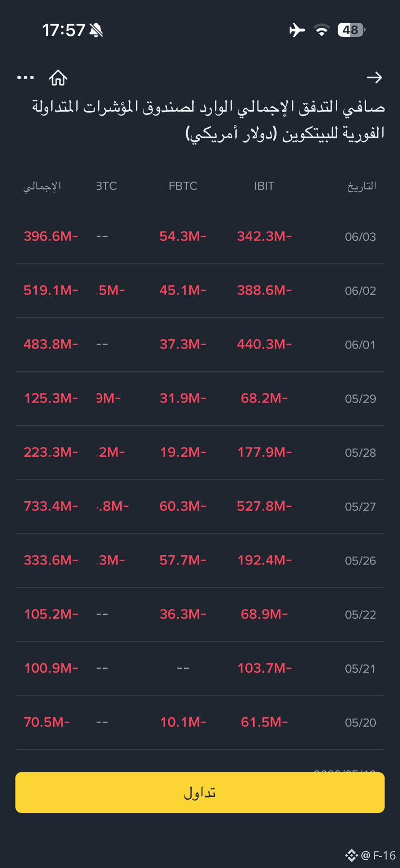Select the IBIT column header

pyautogui.click(x=264, y=186)
